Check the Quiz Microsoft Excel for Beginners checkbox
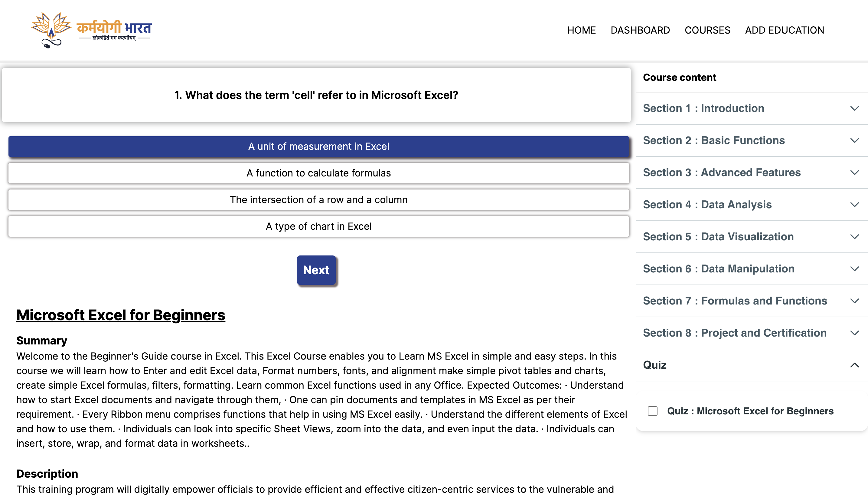Image resolution: width=868 pixels, height=497 pixels. [x=652, y=411]
